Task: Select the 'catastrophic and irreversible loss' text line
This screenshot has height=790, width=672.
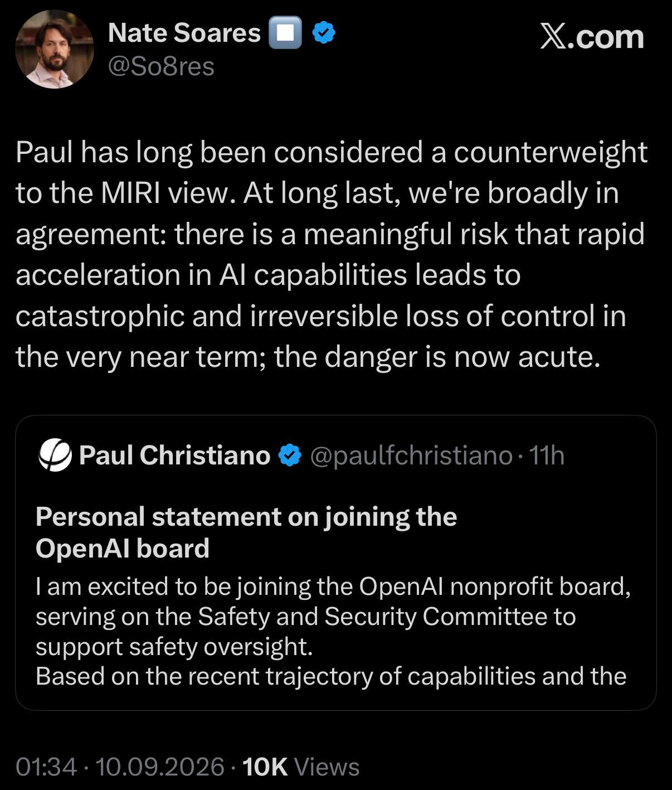Action: [x=320, y=316]
